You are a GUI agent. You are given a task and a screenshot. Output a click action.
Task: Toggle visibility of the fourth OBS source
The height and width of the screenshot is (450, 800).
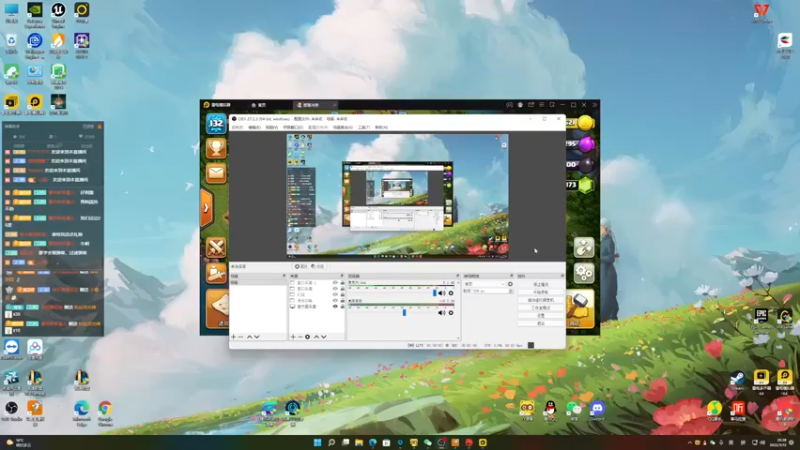335,301
